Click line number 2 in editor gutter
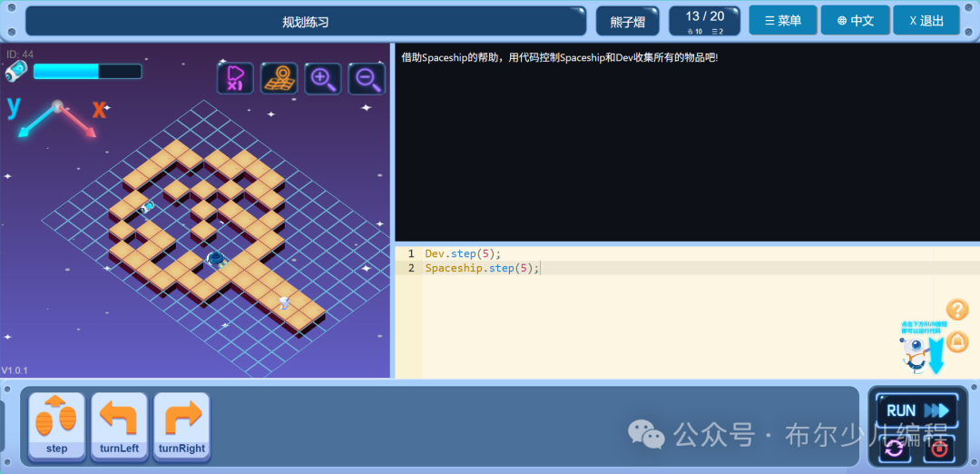This screenshot has height=474, width=980. pyautogui.click(x=411, y=268)
